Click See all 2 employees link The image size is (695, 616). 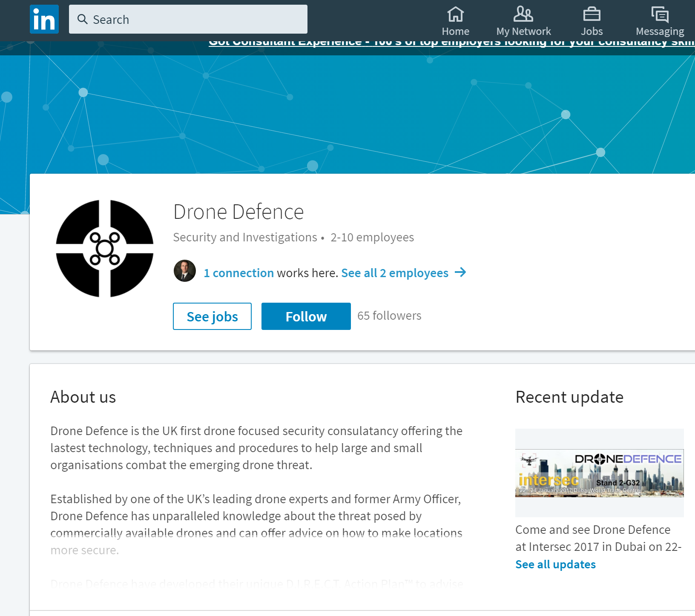395,273
